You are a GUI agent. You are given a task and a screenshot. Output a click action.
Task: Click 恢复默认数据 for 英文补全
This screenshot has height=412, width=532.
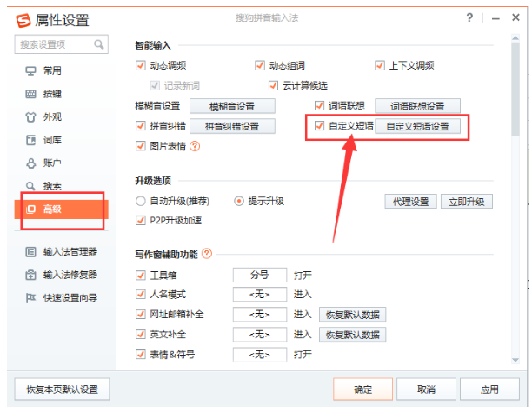point(353,335)
